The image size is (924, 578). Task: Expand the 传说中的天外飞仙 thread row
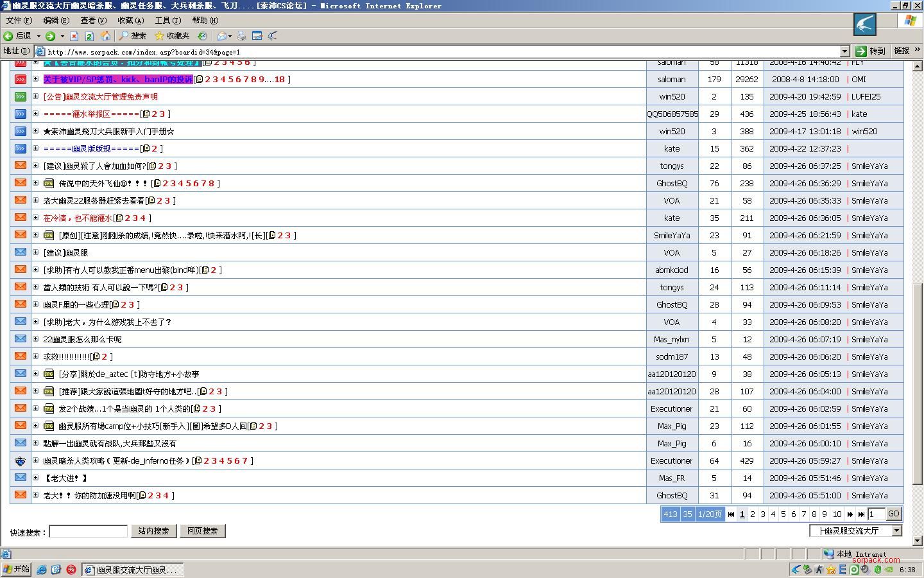tap(36, 183)
